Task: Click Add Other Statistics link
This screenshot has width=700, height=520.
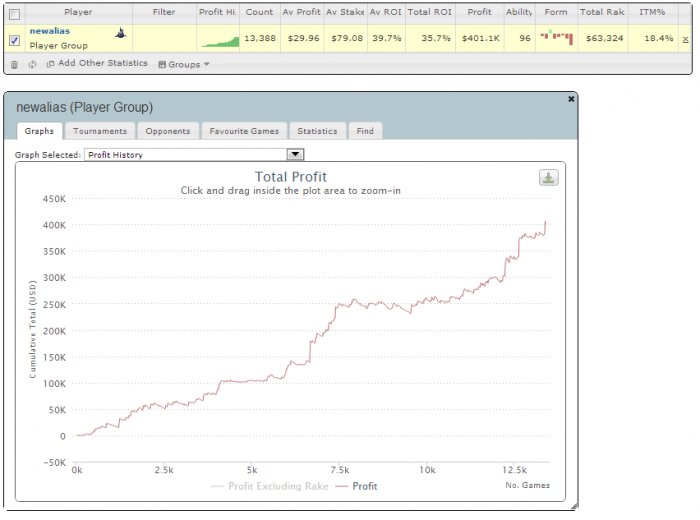Action: pyautogui.click(x=103, y=63)
